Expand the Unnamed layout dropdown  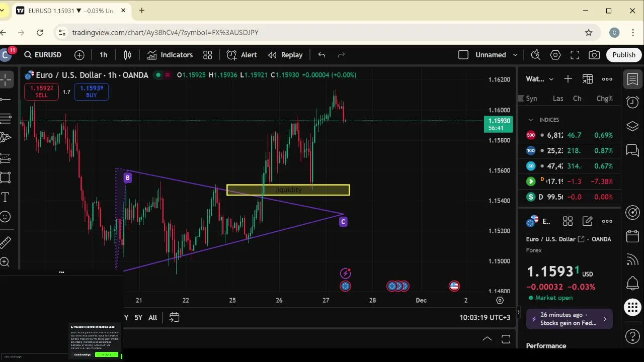pyautogui.click(x=496, y=55)
